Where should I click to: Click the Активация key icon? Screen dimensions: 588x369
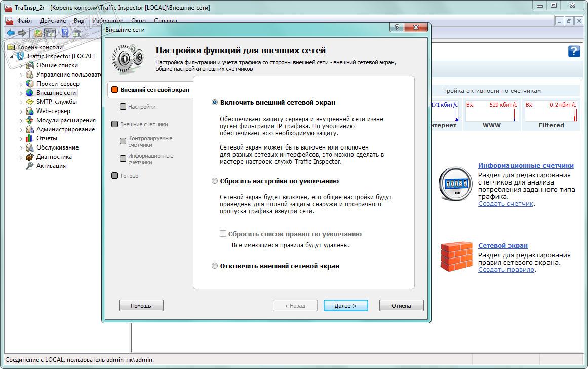[29, 166]
